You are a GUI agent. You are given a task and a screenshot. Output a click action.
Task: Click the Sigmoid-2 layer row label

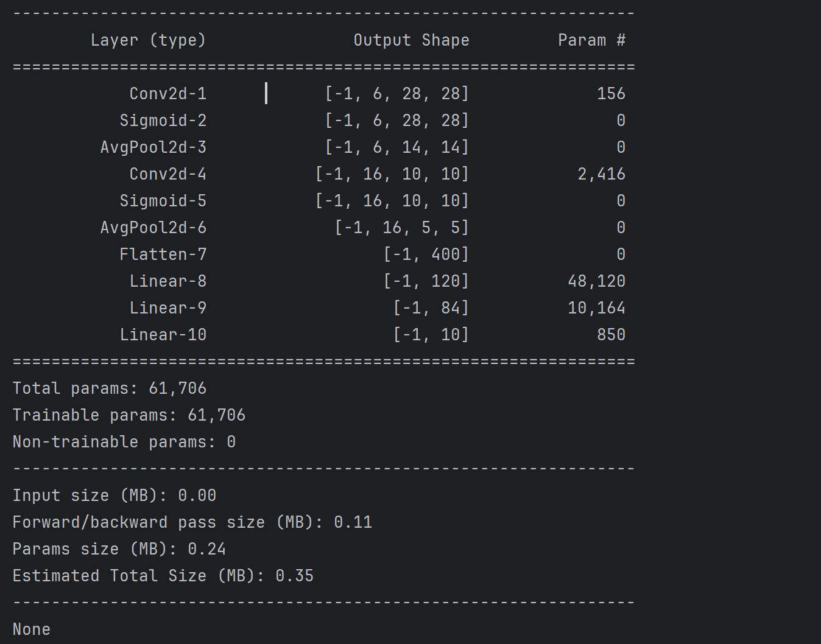[163, 121]
